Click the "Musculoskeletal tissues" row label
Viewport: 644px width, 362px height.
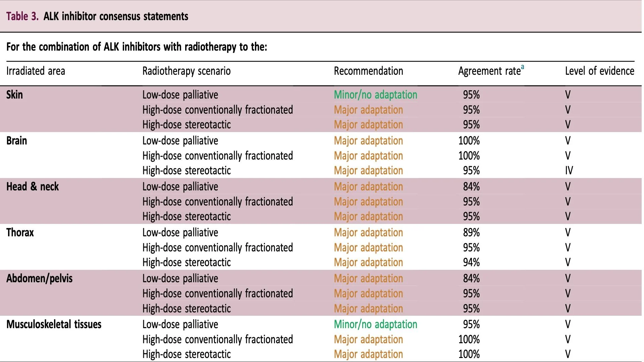click(54, 324)
